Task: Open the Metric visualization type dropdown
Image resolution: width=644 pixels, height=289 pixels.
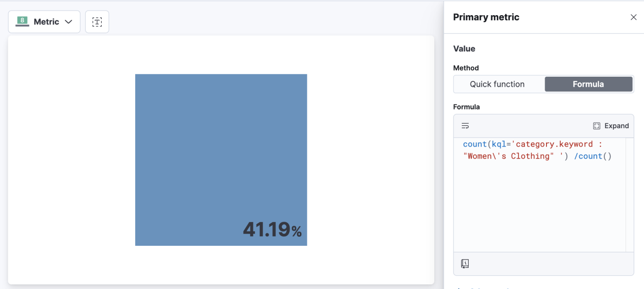Action: 44,22
